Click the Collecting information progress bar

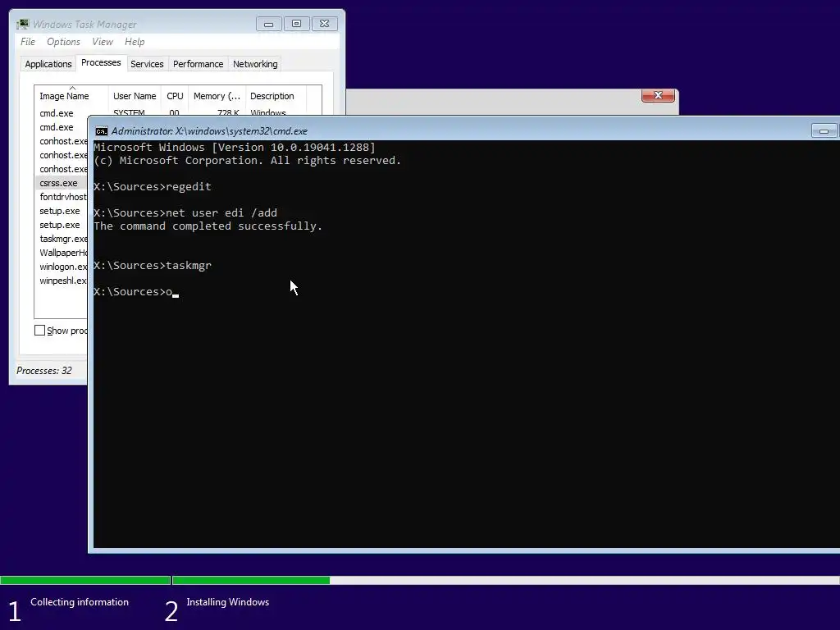[85, 580]
